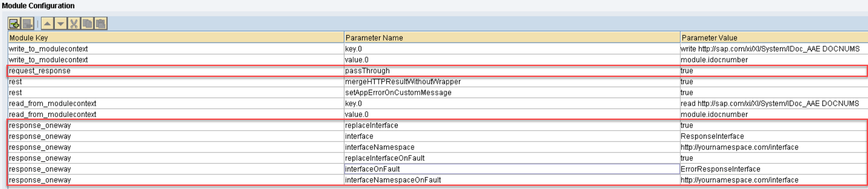Click the delete row icon in toolbar

point(27,23)
